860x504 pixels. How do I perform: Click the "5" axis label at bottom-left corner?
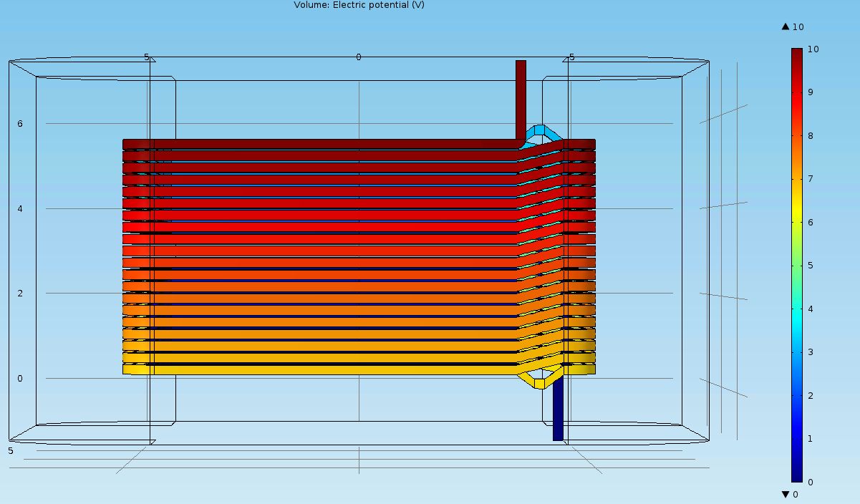click(x=11, y=451)
